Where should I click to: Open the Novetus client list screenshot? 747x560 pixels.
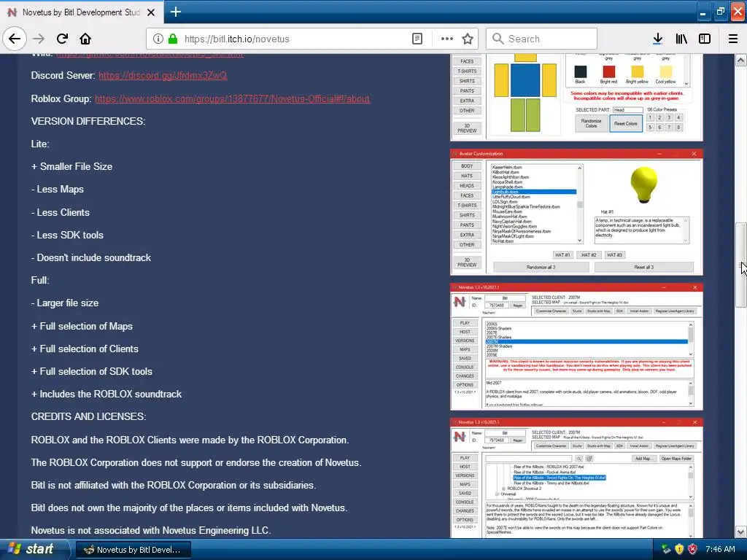576,346
